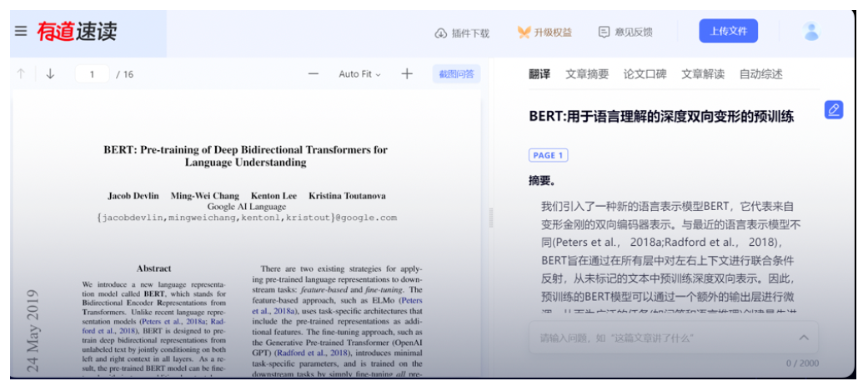Zoom in with the plus icon
Viewport: 868px width, 391px height.
407,73
